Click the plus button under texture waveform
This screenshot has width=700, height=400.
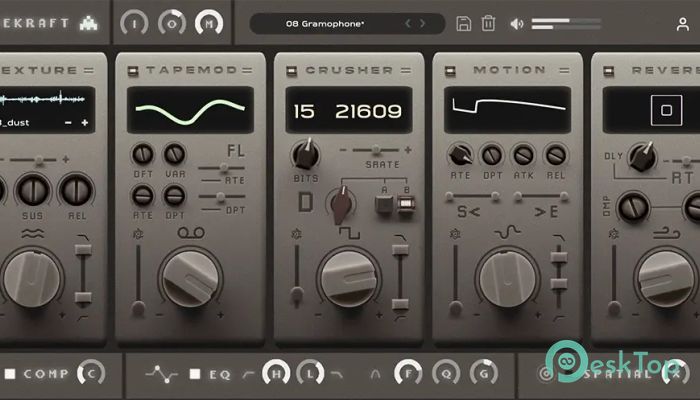(x=85, y=121)
